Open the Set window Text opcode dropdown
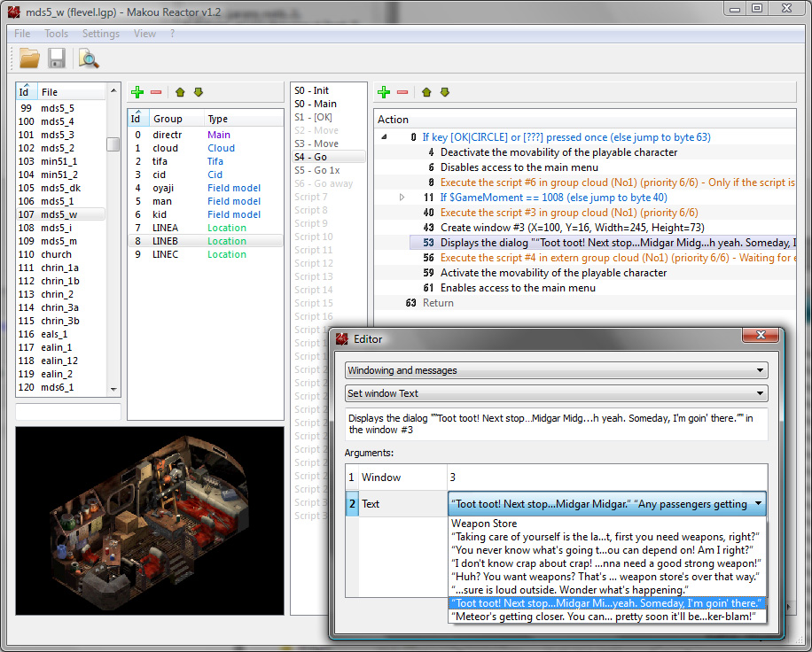Viewport: 812px width, 652px height. pyautogui.click(x=556, y=393)
